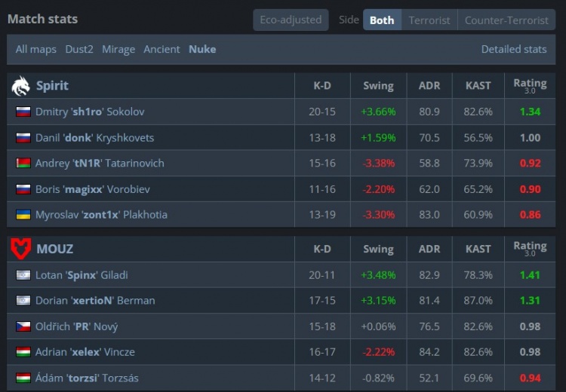The image size is (566, 392).
Task: Click tN1R's -3.38% swing value
Action: tap(378, 164)
